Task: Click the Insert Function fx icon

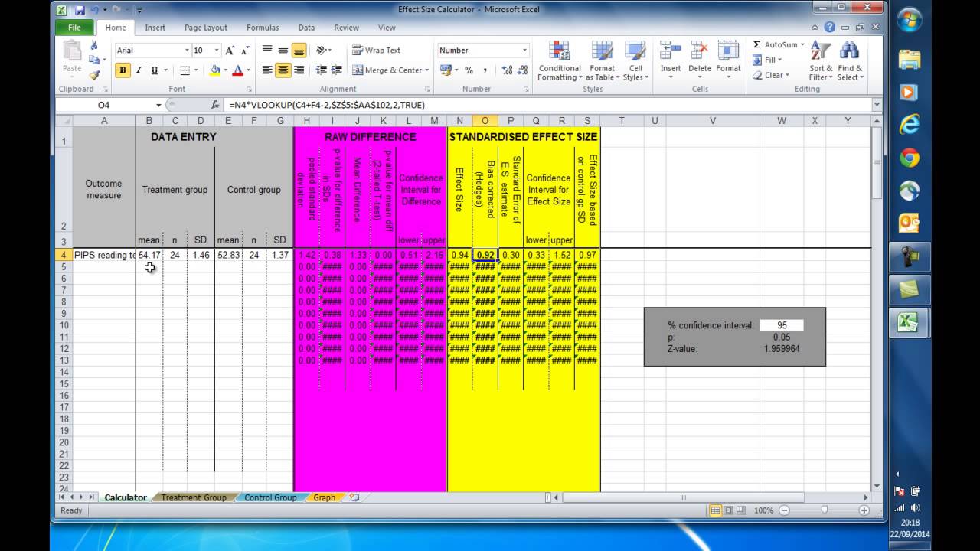Action: point(215,105)
